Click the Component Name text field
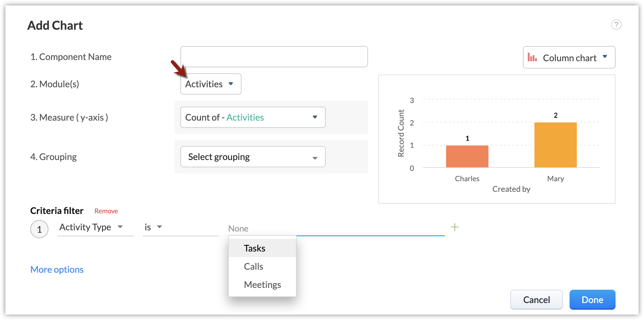This screenshot has height=320, width=644. (x=274, y=57)
